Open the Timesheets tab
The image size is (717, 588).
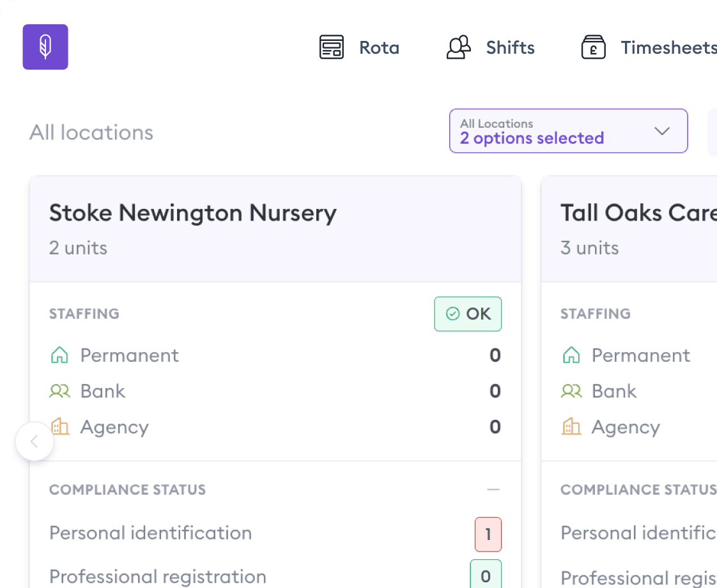tap(649, 47)
